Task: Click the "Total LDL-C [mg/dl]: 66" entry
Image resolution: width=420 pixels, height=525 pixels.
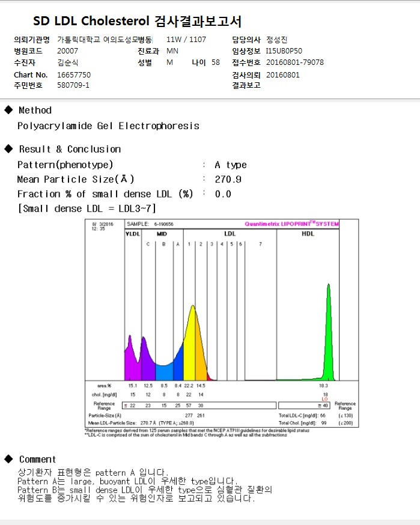Action: point(302,416)
